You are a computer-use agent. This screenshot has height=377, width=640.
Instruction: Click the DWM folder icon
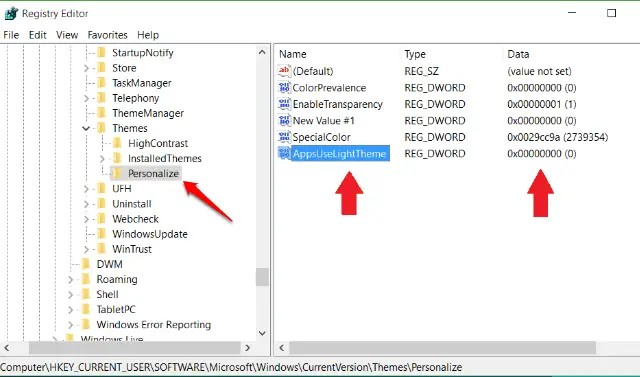[86, 264]
